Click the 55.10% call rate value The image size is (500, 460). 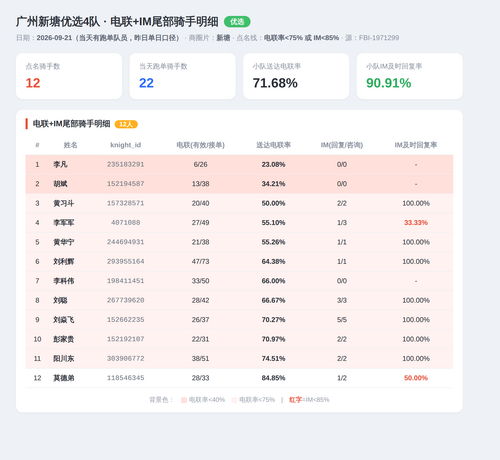pyautogui.click(x=273, y=223)
